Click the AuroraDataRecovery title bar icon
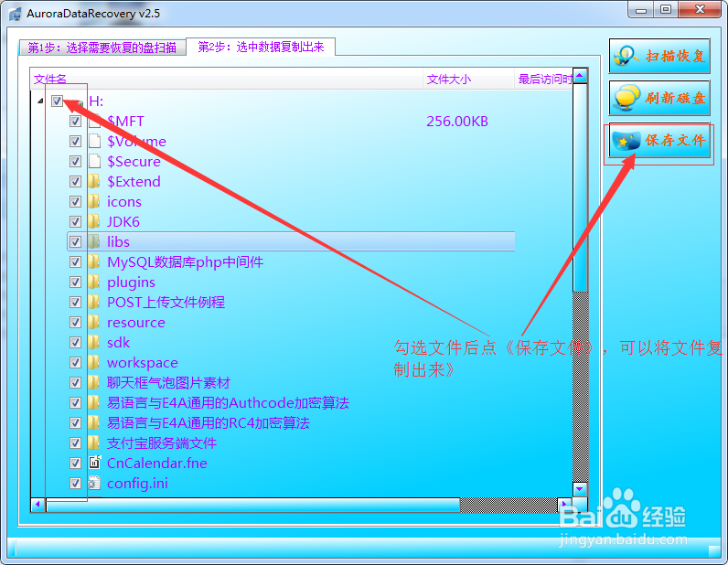Screen dimensions: 728x565 click(x=15, y=14)
